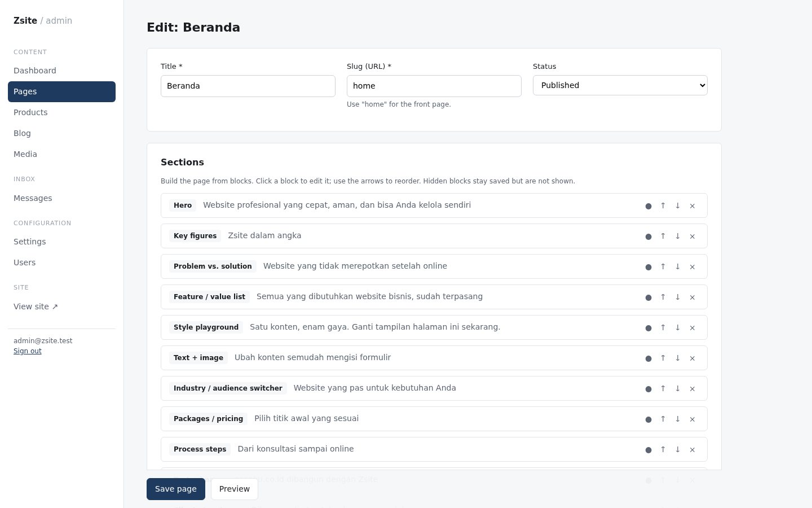This screenshot has height=508, width=812.
Task: Move Key figures block down
Action: [678, 236]
